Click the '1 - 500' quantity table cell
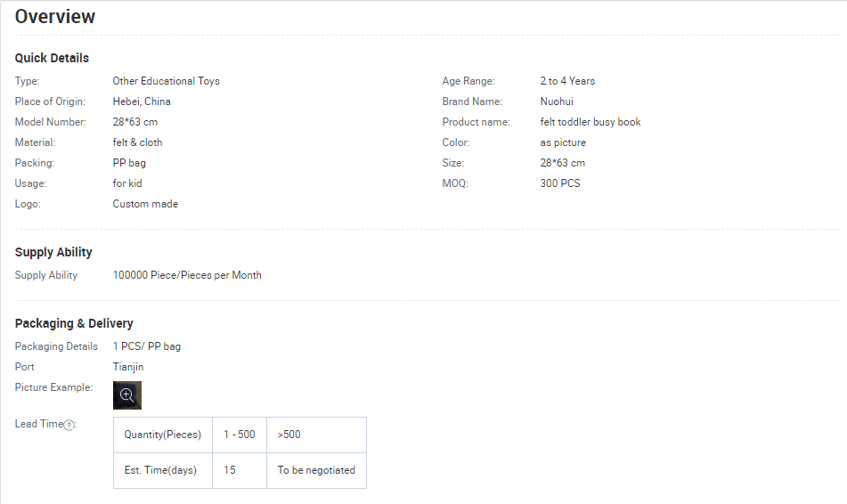The height and width of the screenshot is (504, 847). click(x=240, y=435)
